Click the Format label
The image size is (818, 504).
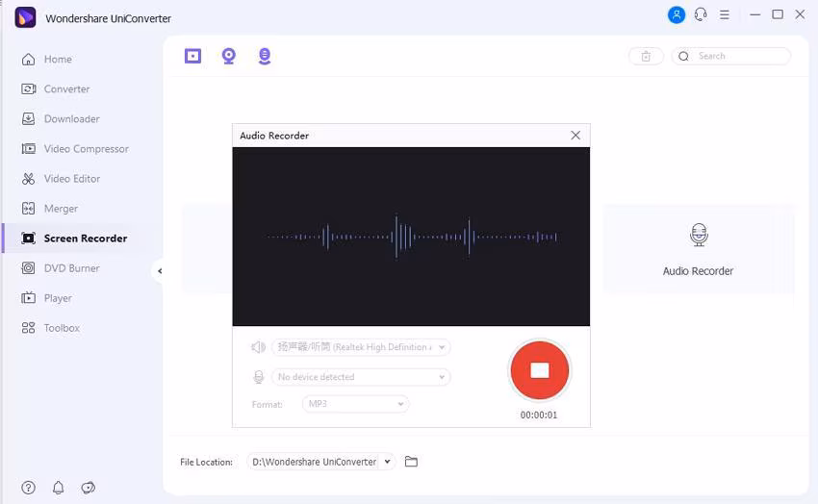(268, 405)
